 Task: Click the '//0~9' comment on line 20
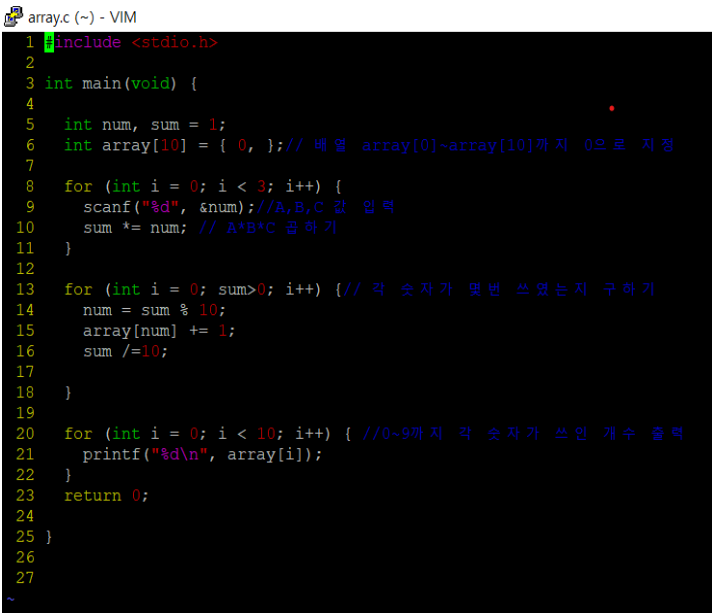tap(523, 433)
